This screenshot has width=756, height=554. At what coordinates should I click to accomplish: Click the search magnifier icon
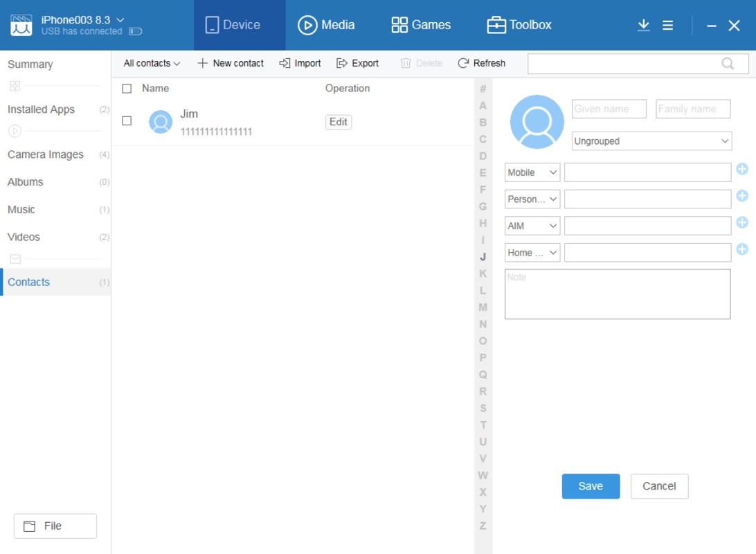tap(728, 64)
